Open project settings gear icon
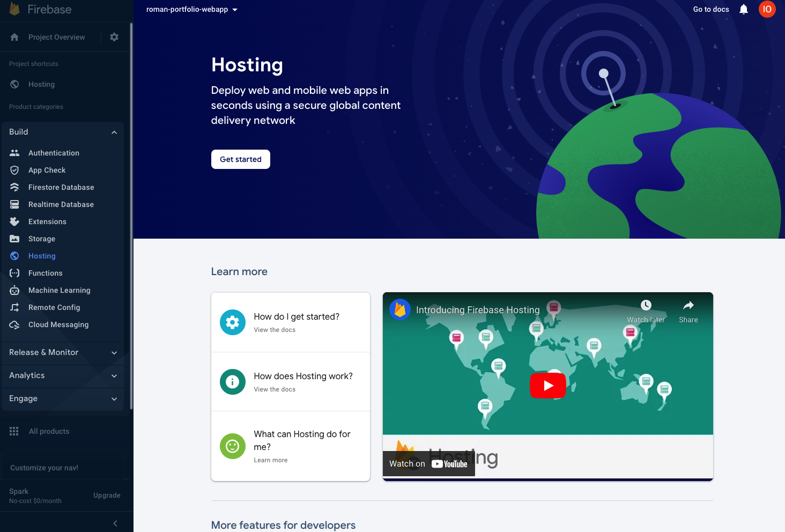Viewport: 785px width, 532px height. tap(114, 37)
